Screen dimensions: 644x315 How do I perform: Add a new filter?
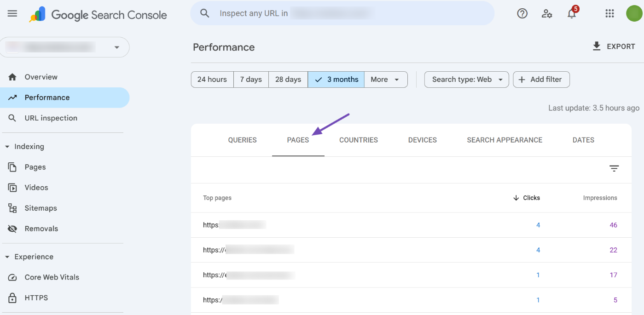[x=541, y=79]
